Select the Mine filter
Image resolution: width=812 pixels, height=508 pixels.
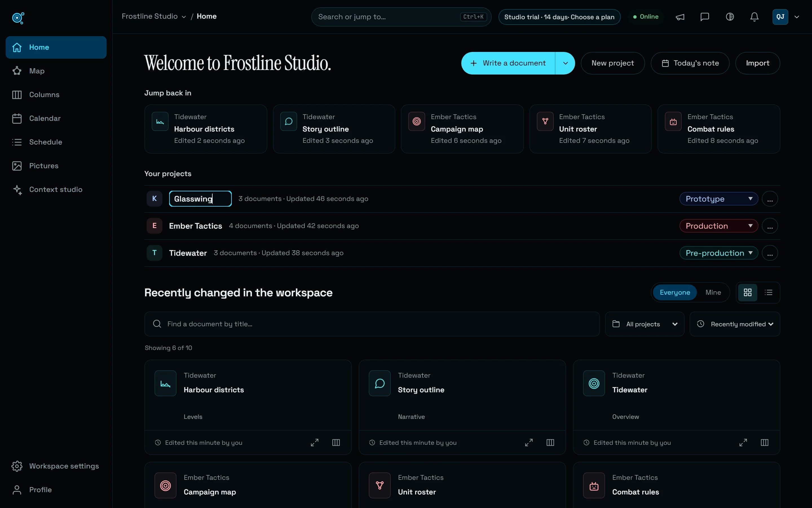click(713, 292)
